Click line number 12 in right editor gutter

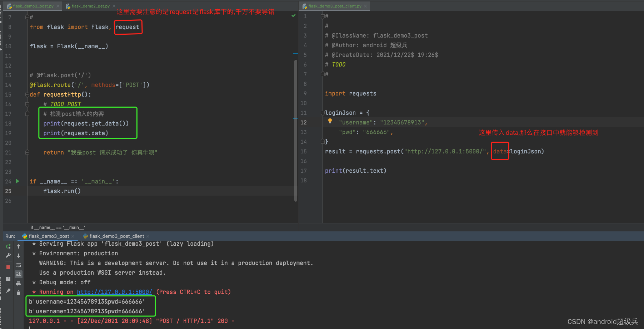tap(303, 122)
